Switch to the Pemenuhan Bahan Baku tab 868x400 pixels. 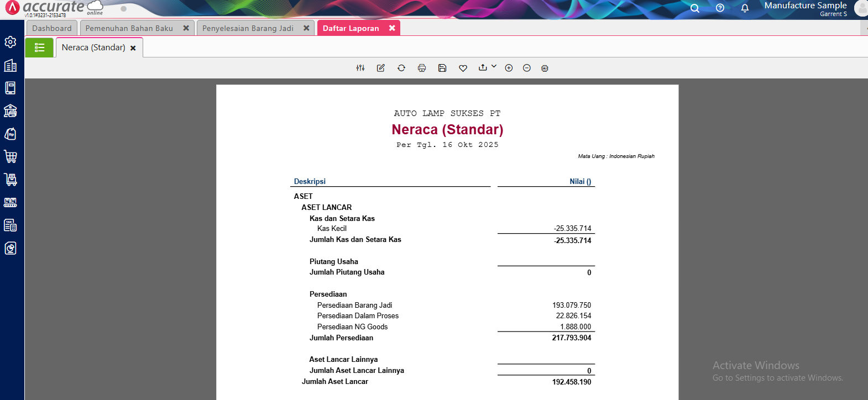(129, 28)
